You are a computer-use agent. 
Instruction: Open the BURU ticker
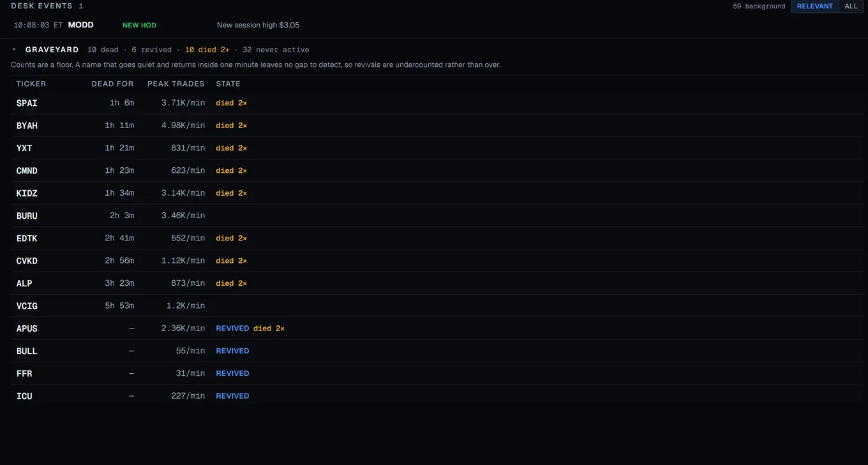27,216
